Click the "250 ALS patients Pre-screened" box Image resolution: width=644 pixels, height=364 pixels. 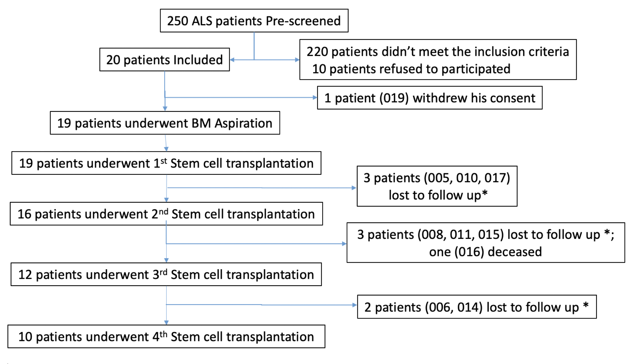pos(254,21)
